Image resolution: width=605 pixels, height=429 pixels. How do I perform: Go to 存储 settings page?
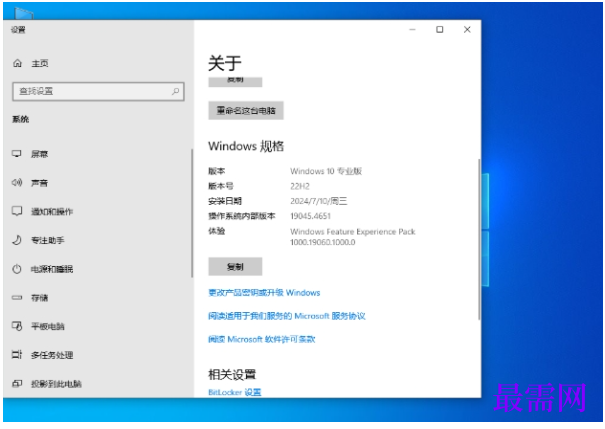(x=39, y=297)
